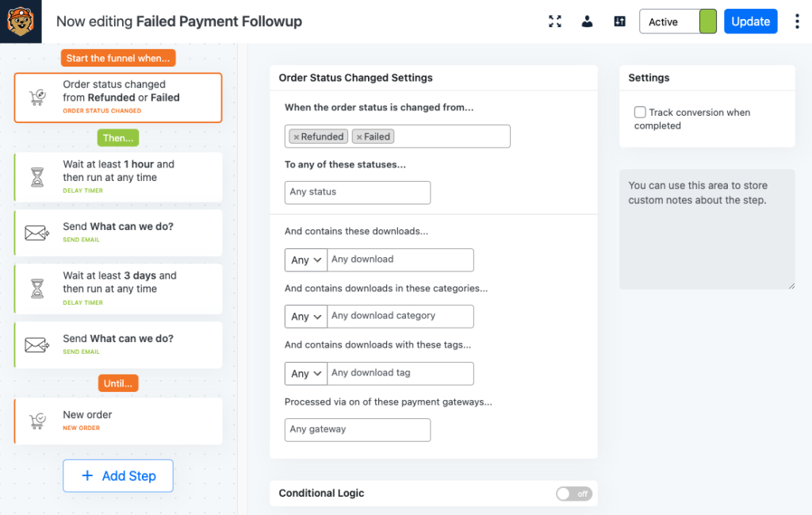Click the Conditional Logic heading
812x515 pixels.
point(322,494)
